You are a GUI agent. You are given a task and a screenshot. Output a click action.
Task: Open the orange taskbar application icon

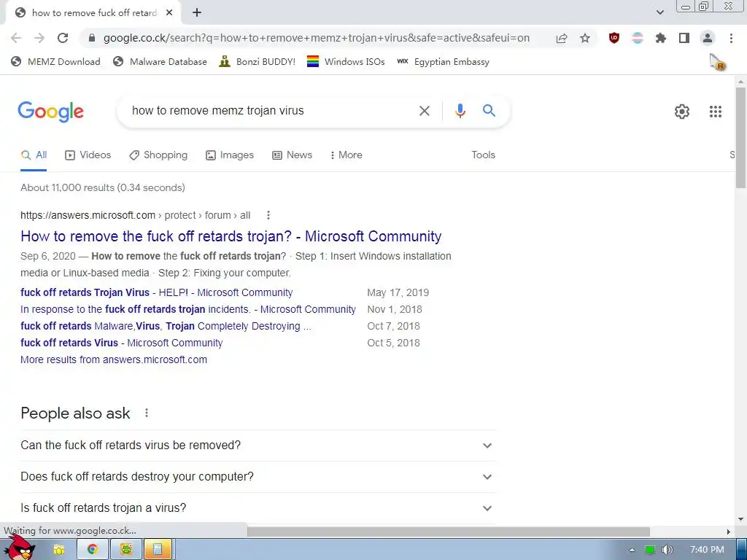pos(158,550)
